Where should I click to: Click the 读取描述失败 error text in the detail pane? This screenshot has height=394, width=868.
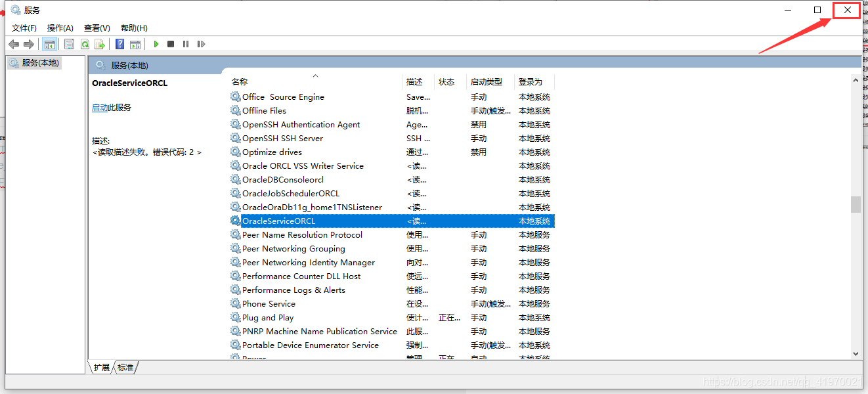(x=146, y=152)
